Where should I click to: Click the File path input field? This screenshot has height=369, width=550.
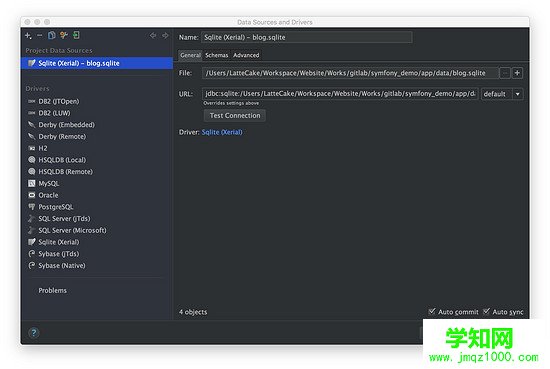(350, 73)
